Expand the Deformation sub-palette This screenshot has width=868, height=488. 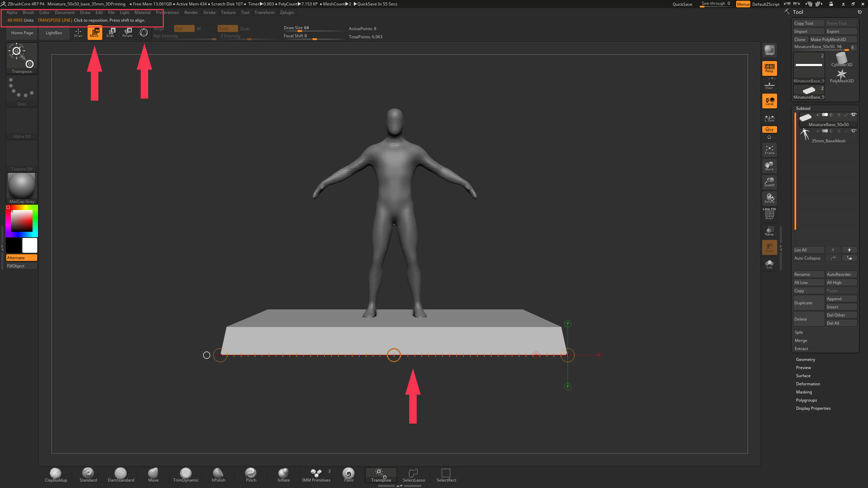pyautogui.click(x=808, y=384)
